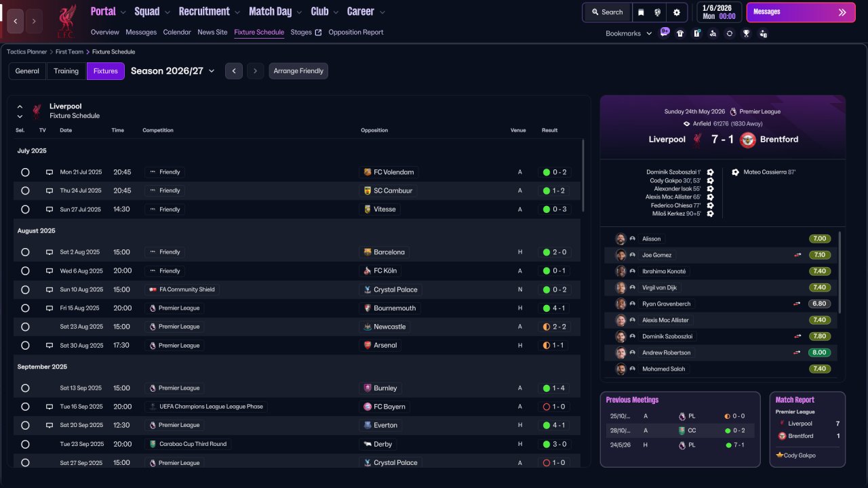Viewport: 868px width, 488px height.
Task: Open the circular arrows icon in bookmarks bar
Action: 730,33
